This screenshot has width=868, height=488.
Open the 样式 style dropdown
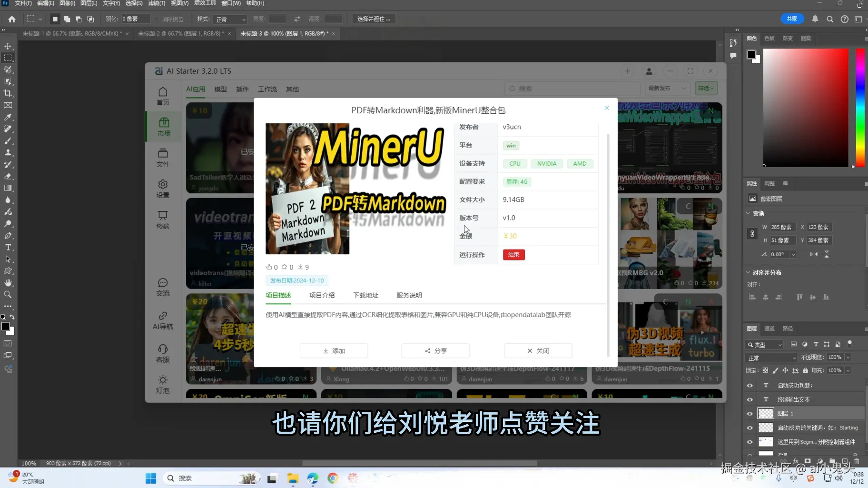coord(230,19)
